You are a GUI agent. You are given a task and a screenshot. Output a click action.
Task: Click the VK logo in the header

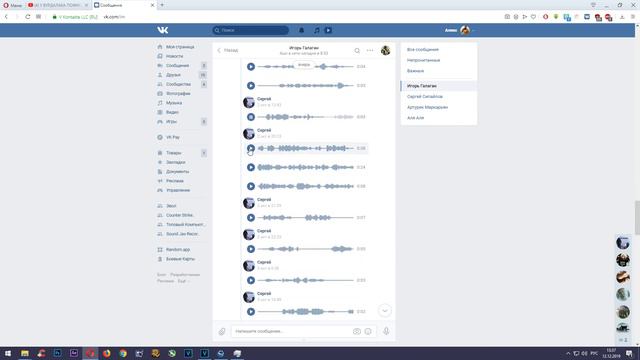point(162,30)
